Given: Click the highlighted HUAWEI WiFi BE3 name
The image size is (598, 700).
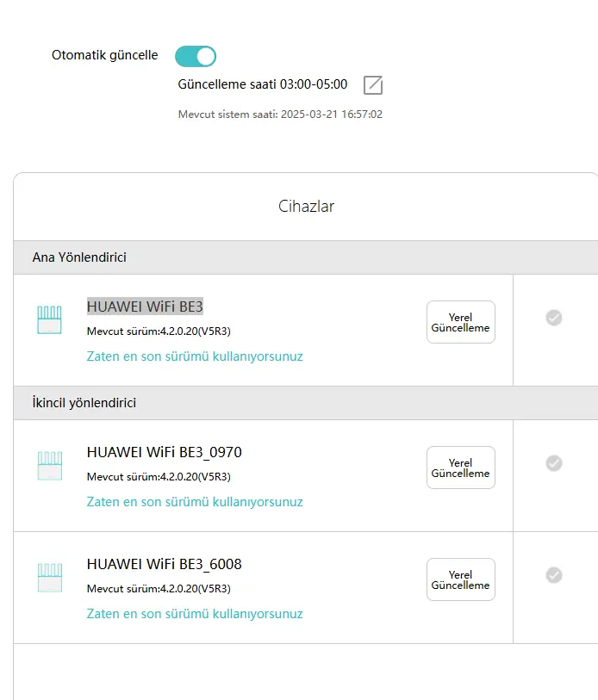Looking at the screenshot, I should [x=145, y=307].
